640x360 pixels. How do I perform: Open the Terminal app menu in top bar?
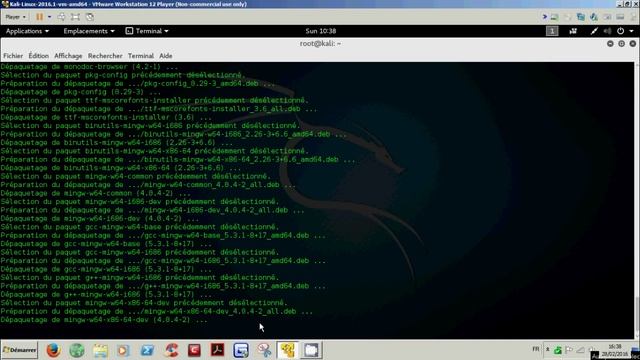click(x=147, y=31)
